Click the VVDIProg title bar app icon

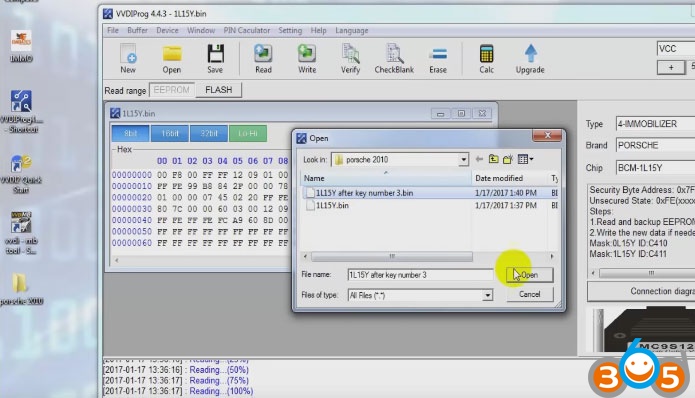pyautogui.click(x=108, y=14)
